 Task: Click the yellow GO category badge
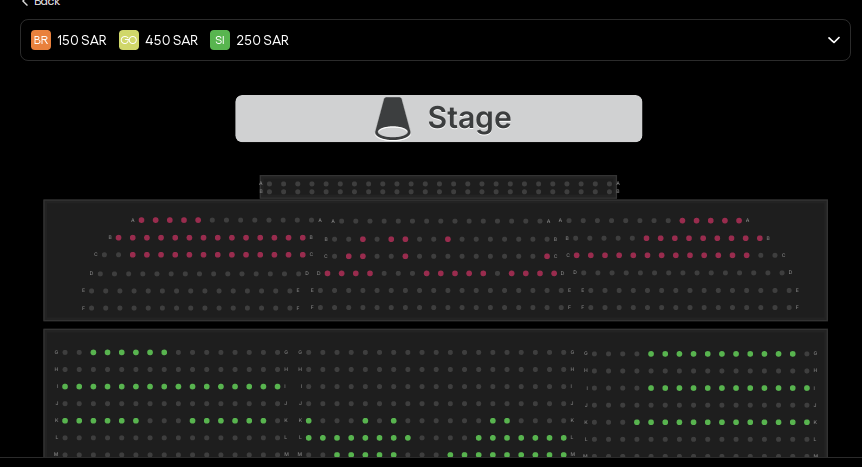point(129,40)
